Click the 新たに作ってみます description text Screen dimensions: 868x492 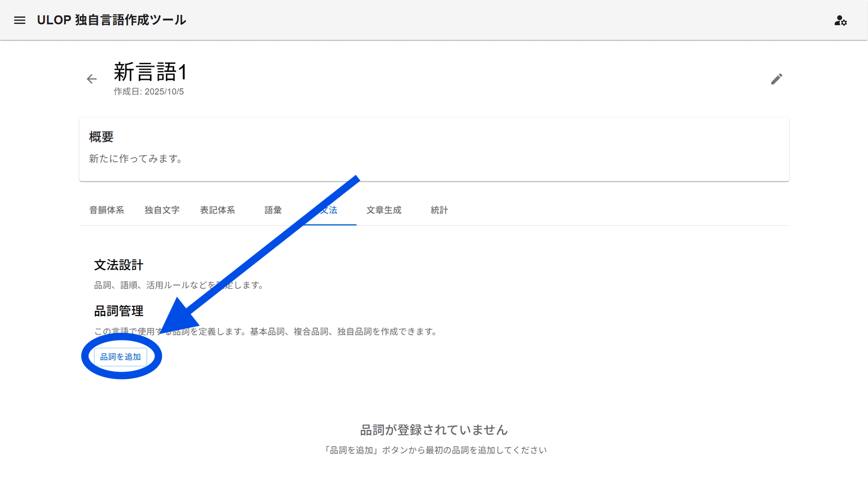(136, 159)
